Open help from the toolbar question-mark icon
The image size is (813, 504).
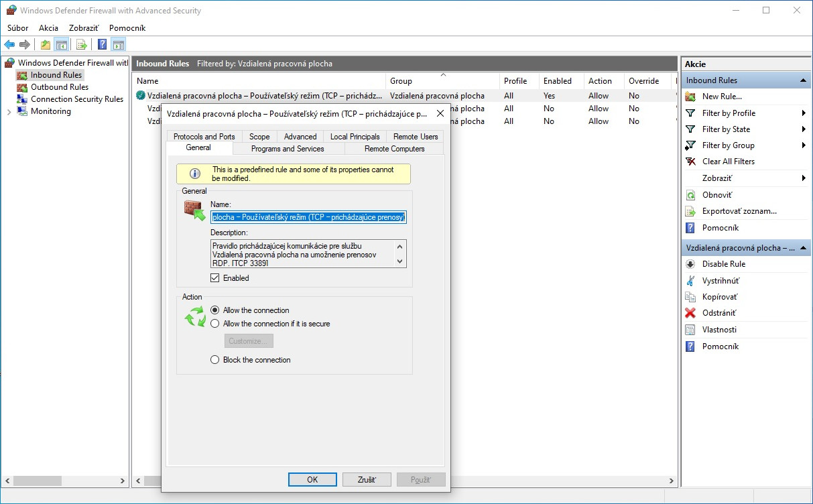(103, 45)
